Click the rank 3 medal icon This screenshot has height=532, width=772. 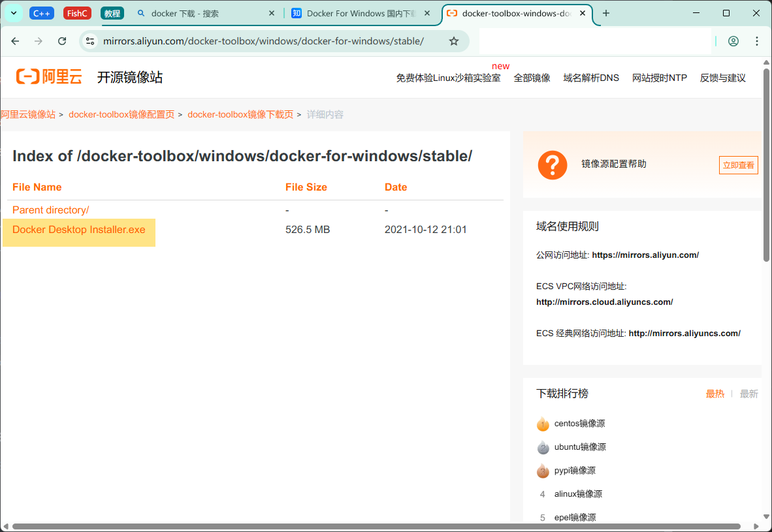(x=543, y=471)
